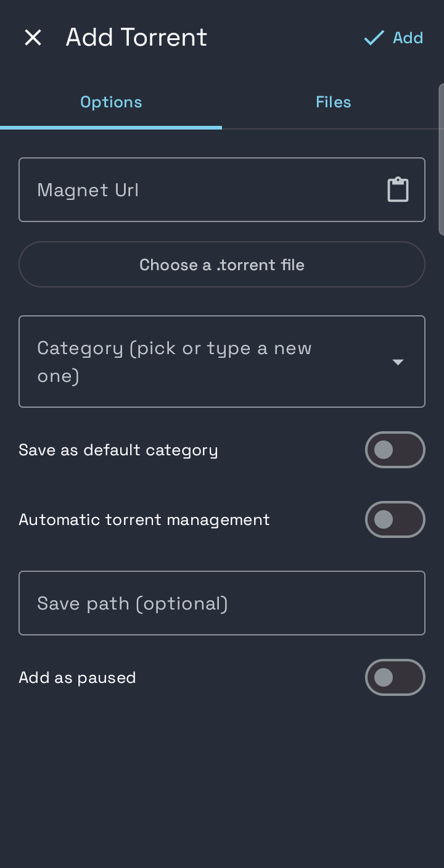Open the Category pick or type combo box

222,362
